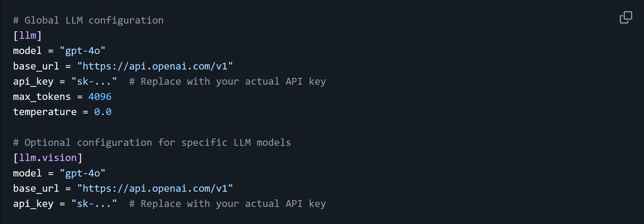The width and height of the screenshot is (644, 224).
Task: Click the first "Replace with your actual API key" comment
Action: [227, 82]
